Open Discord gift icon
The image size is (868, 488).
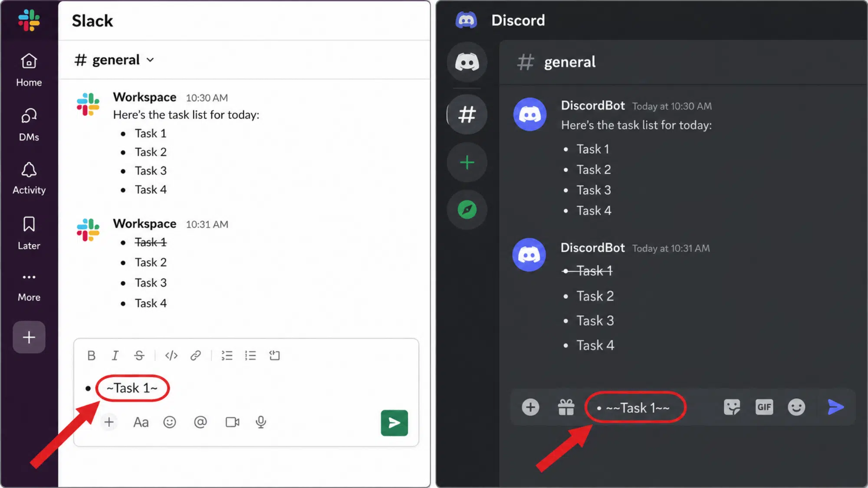pyautogui.click(x=566, y=407)
